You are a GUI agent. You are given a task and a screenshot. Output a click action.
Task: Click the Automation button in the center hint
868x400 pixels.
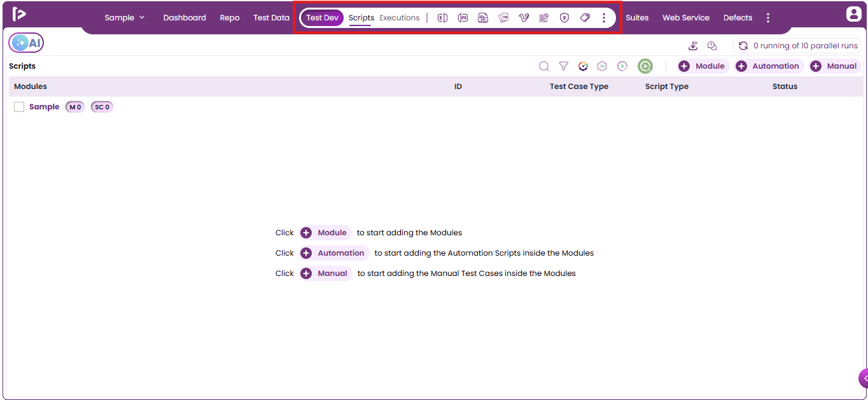coord(333,253)
